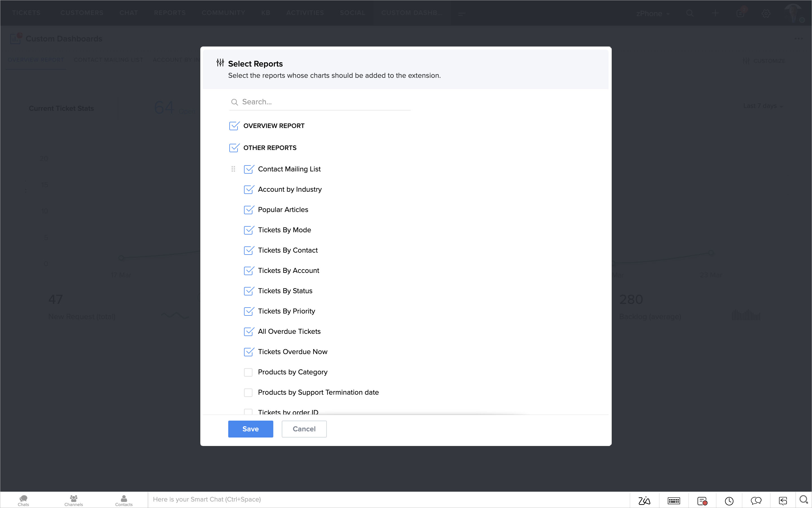Open the Zia assistant icon

pyautogui.click(x=644, y=501)
